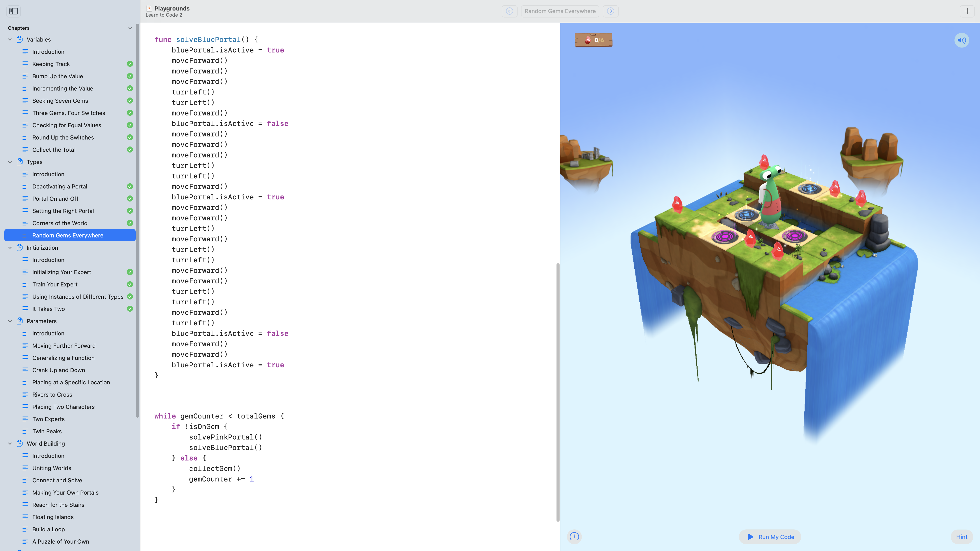Open the run speed stopwatch control
The width and height of the screenshot is (980, 551).
pos(574,537)
